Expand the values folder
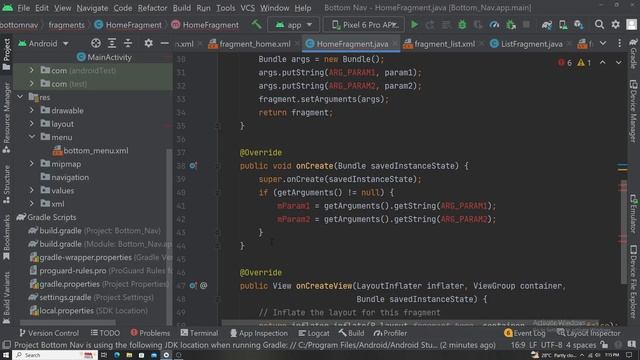Screen dimensions: 640x360 (31, 190)
